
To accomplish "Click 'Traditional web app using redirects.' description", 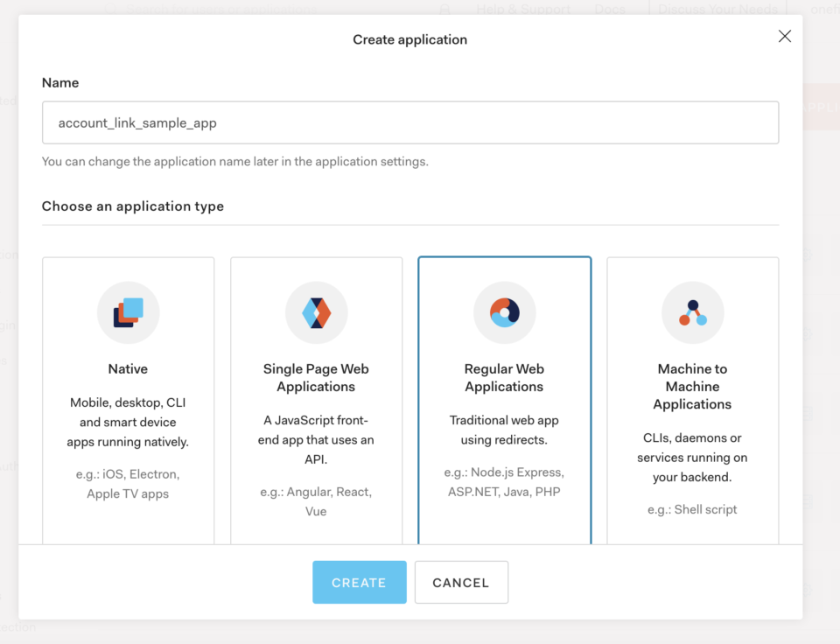I will pos(504,430).
